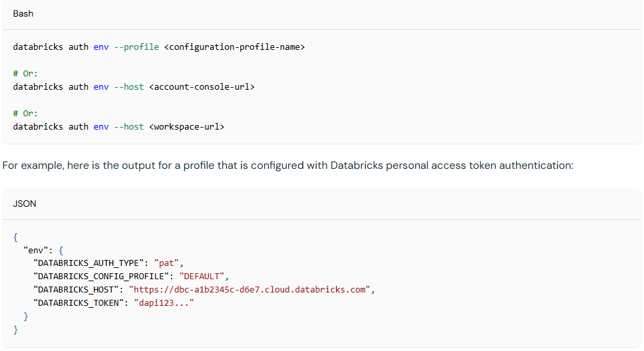The height and width of the screenshot is (351, 644).
Task: Click the "env" key in the JSON output
Action: [36, 250]
